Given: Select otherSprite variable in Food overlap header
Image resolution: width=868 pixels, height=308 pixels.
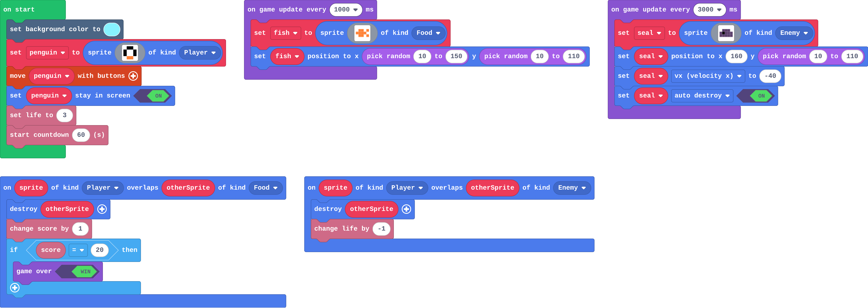Looking at the screenshot, I should pos(188,188).
